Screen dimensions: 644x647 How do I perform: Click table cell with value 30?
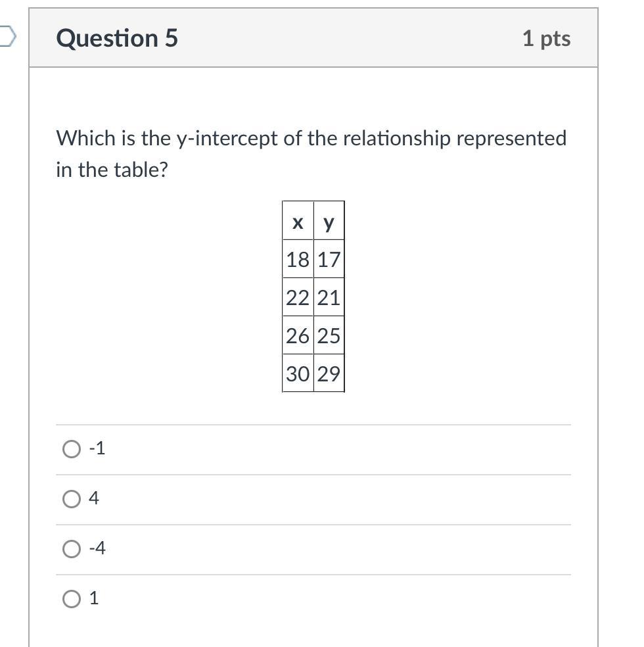[x=298, y=374]
